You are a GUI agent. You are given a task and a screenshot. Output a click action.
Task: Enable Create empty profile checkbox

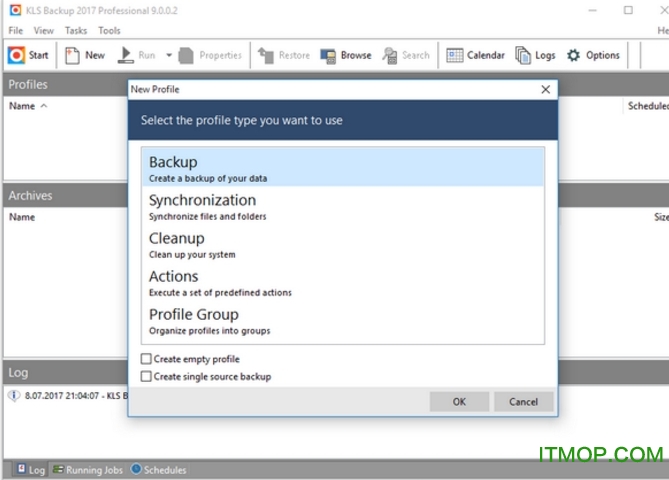coord(146,359)
